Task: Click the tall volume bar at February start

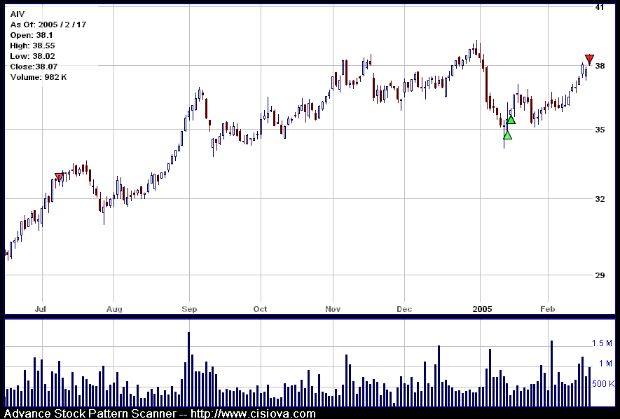Action: (x=552, y=374)
